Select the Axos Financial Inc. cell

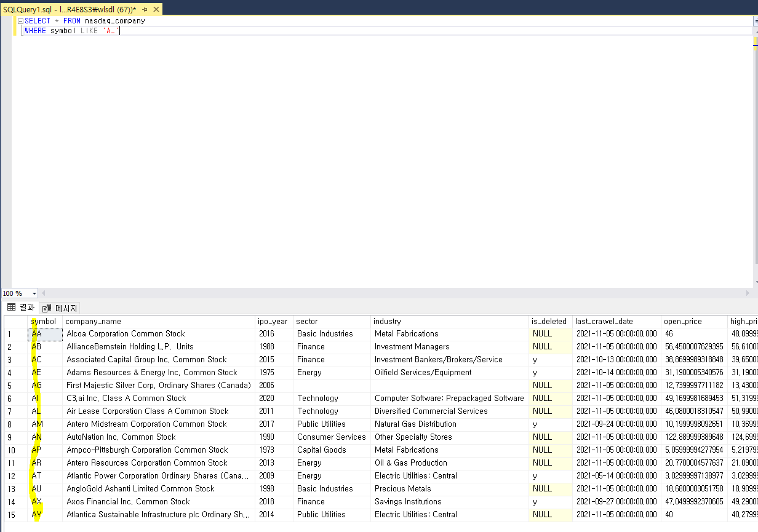tap(159, 502)
